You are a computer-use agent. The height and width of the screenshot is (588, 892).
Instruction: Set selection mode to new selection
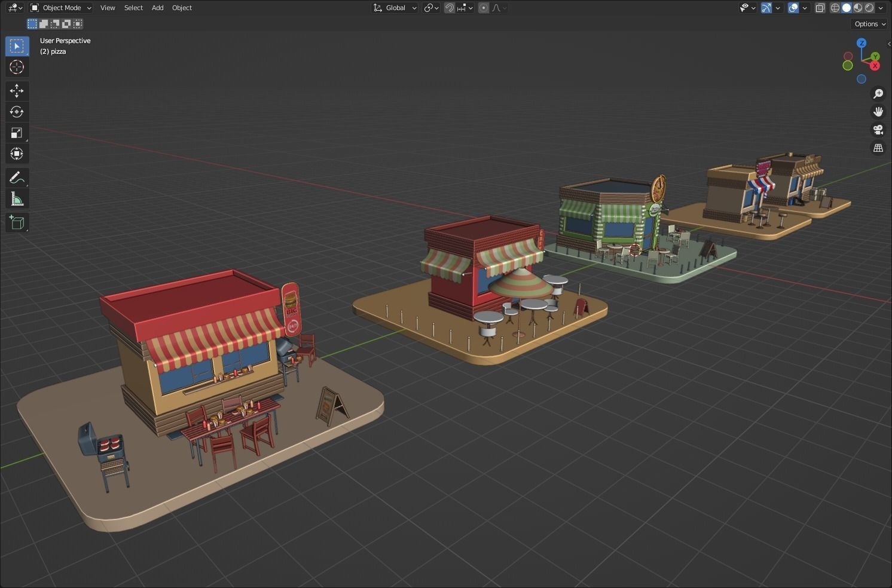tap(32, 24)
